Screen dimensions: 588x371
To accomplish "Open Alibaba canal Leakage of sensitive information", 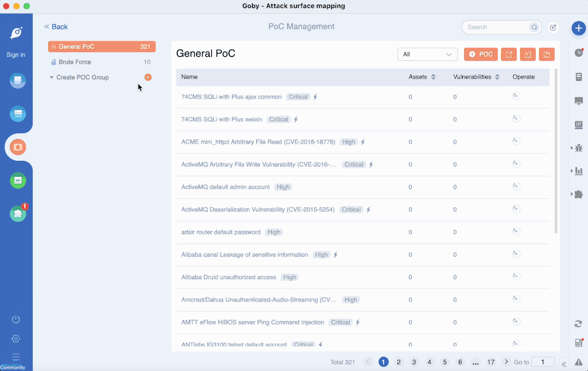I will click(245, 254).
